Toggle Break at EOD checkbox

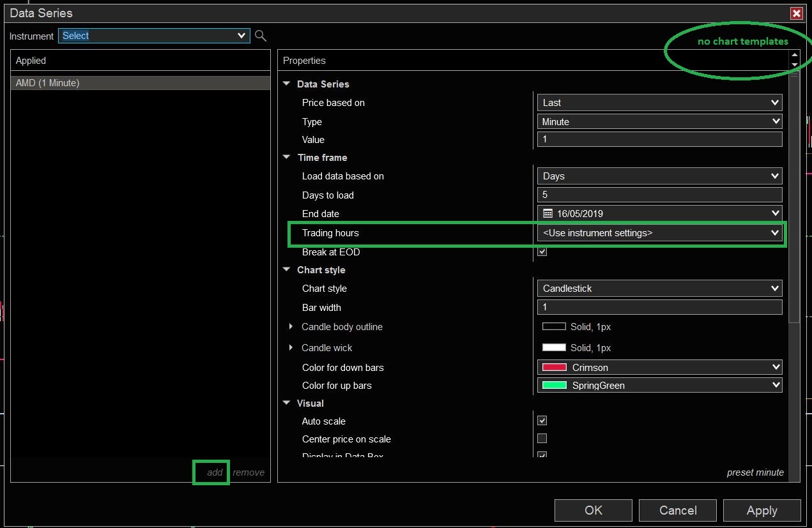coord(542,252)
